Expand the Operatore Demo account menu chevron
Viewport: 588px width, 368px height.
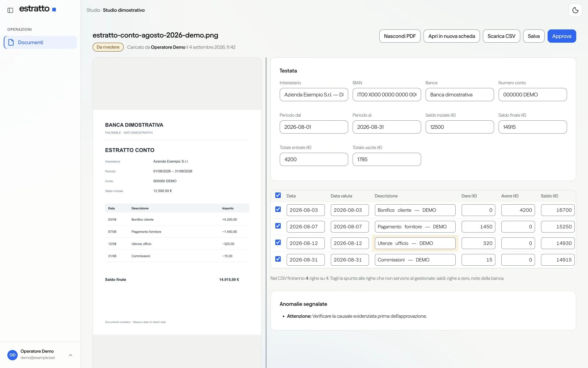coord(71,355)
